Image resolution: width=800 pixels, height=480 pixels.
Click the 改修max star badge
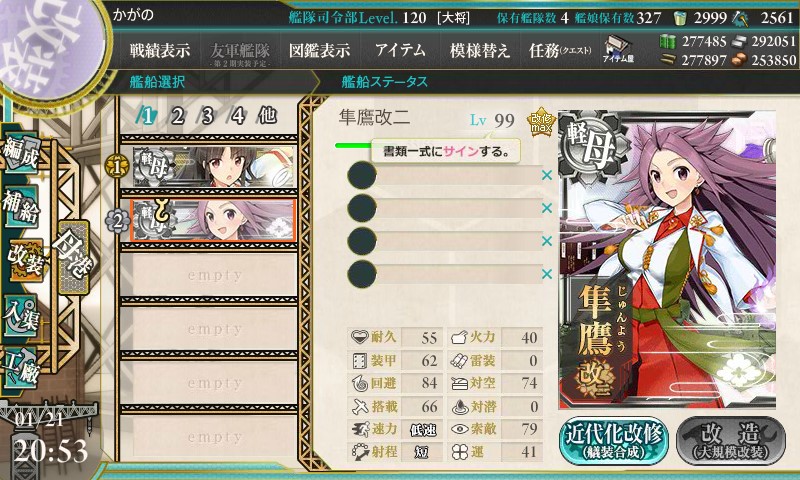tap(540, 122)
